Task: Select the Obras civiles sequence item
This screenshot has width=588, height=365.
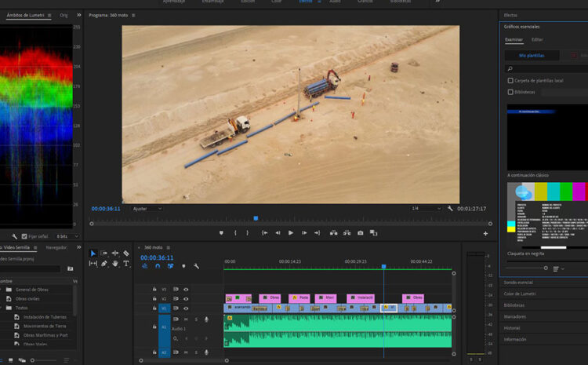Action: (27, 299)
